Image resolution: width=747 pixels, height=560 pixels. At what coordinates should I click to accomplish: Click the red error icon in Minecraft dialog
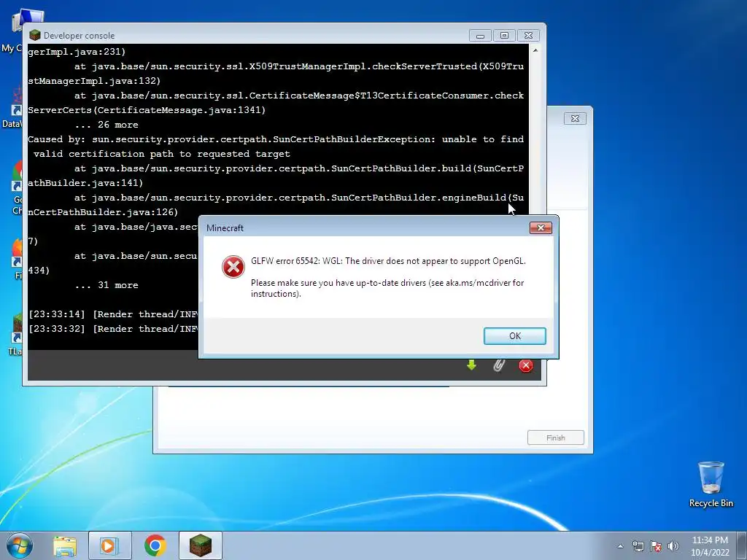[233, 267]
